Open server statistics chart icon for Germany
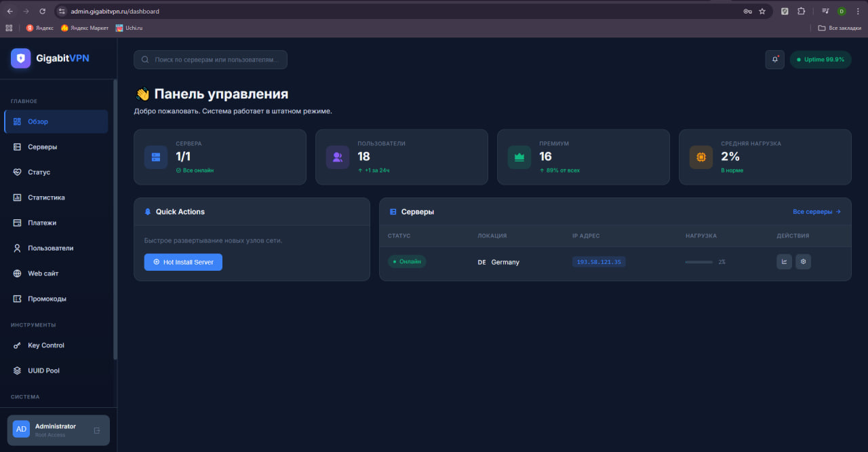The image size is (868, 452). click(x=784, y=262)
